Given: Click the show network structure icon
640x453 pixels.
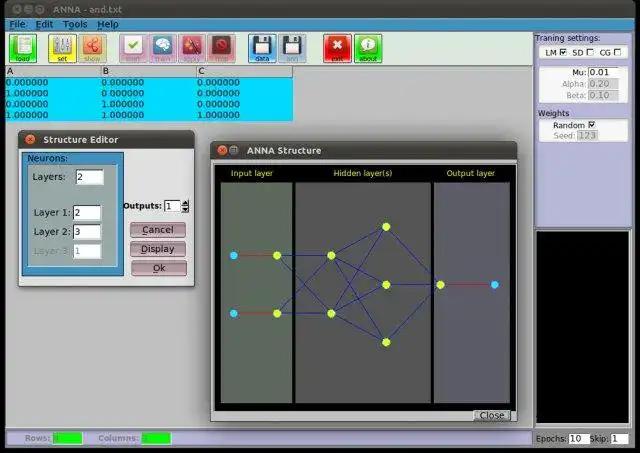Looking at the screenshot, I should [x=92, y=49].
